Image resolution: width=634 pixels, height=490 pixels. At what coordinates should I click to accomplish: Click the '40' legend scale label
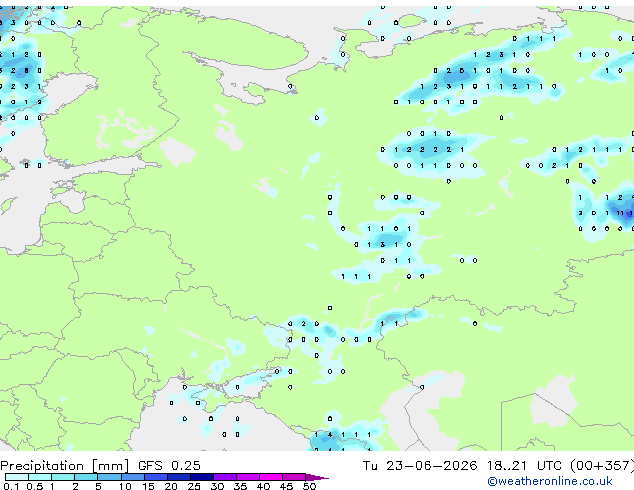(263, 486)
